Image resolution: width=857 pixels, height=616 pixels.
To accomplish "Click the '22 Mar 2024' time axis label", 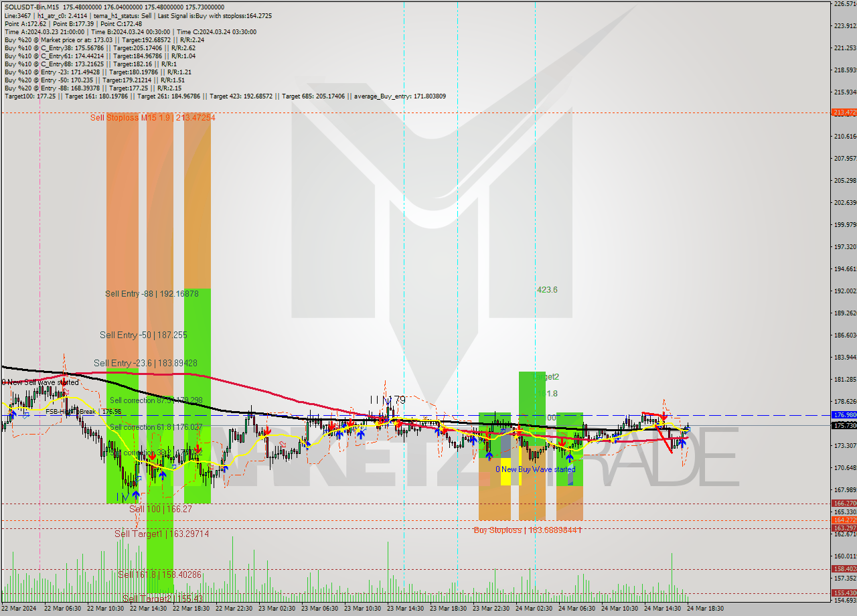I will point(17,609).
